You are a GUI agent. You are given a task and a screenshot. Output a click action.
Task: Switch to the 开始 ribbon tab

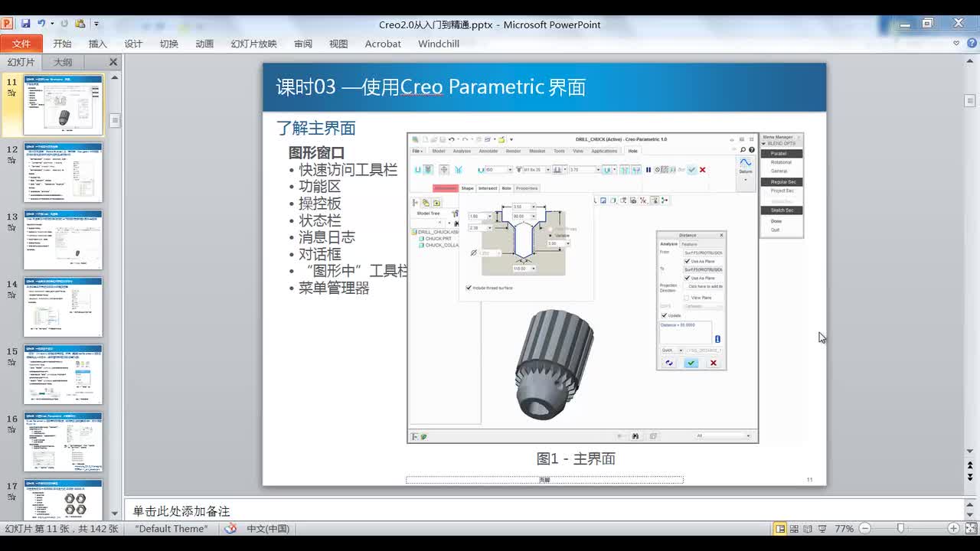(62, 44)
